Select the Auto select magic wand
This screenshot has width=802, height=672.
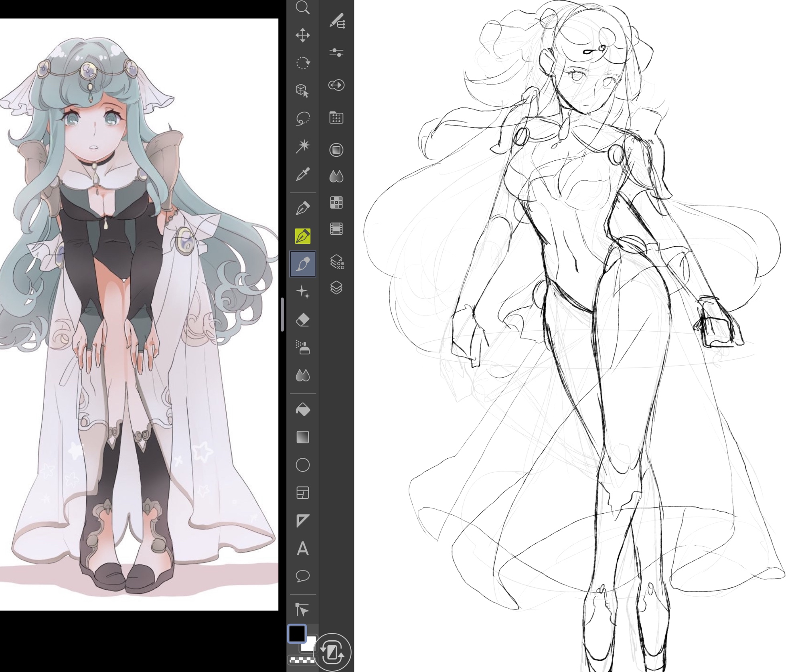(x=302, y=146)
